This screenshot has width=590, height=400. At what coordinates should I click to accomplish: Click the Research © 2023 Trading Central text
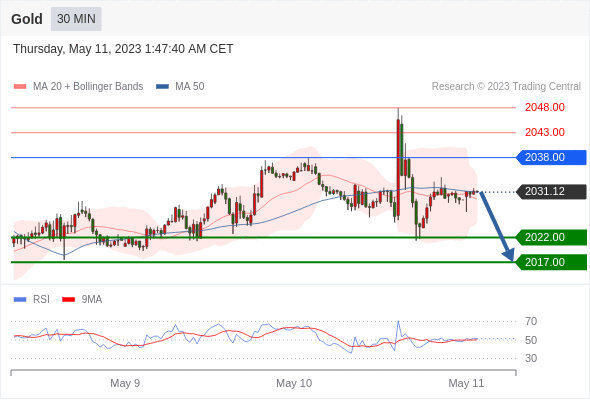pyautogui.click(x=506, y=87)
